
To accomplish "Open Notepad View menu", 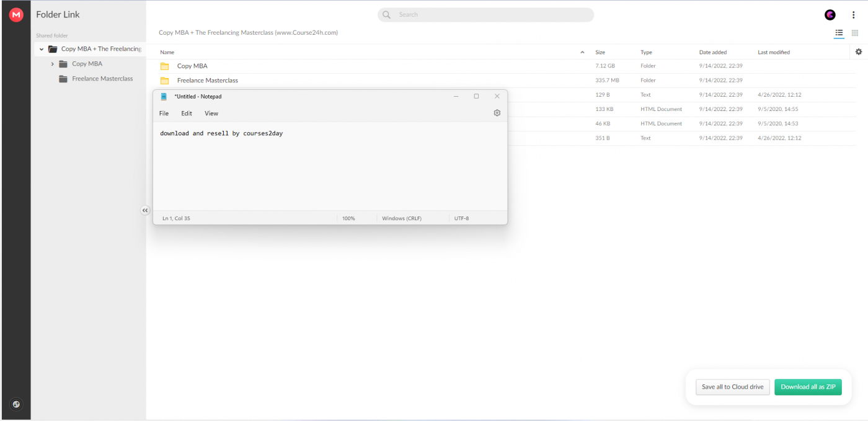I will pyautogui.click(x=211, y=113).
